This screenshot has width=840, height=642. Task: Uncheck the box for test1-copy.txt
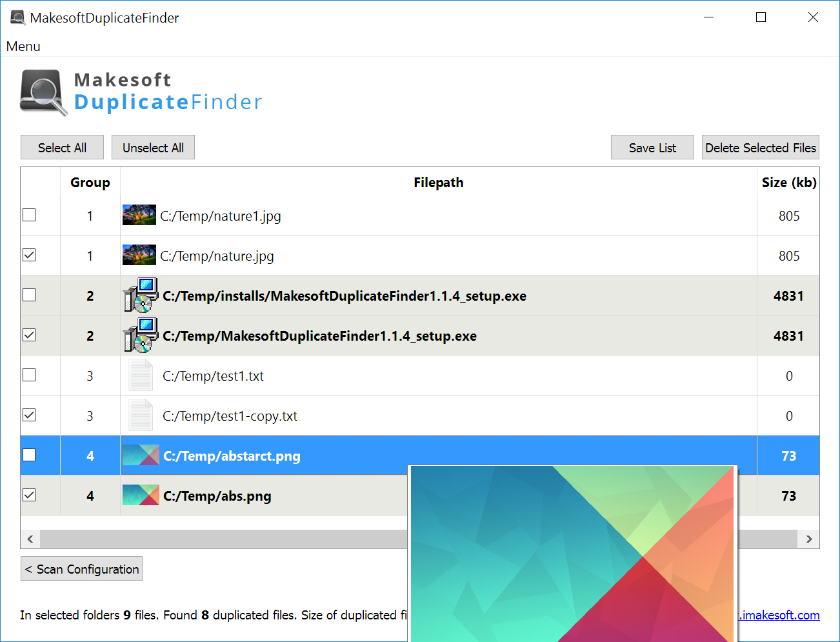[x=29, y=415]
